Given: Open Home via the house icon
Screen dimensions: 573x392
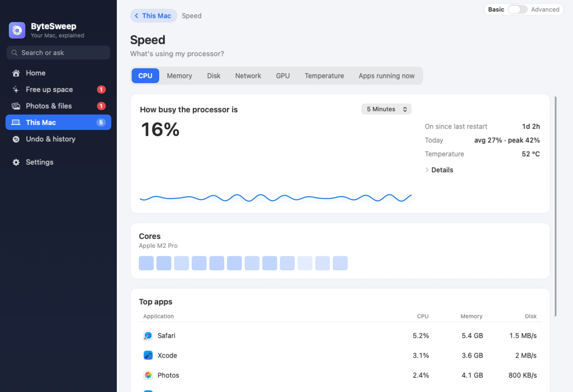Looking at the screenshot, I should tap(16, 73).
